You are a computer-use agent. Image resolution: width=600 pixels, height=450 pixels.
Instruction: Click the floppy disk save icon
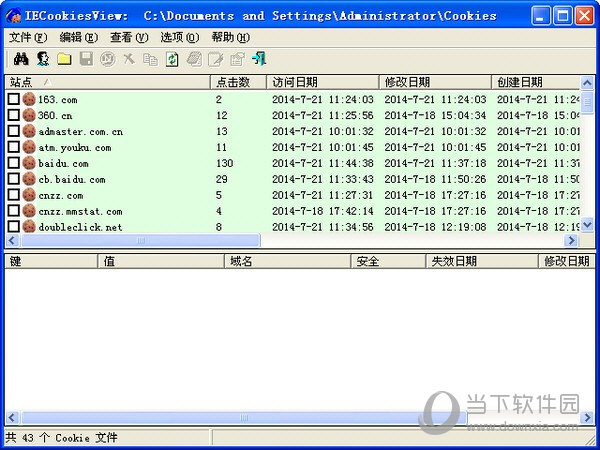pos(86,59)
